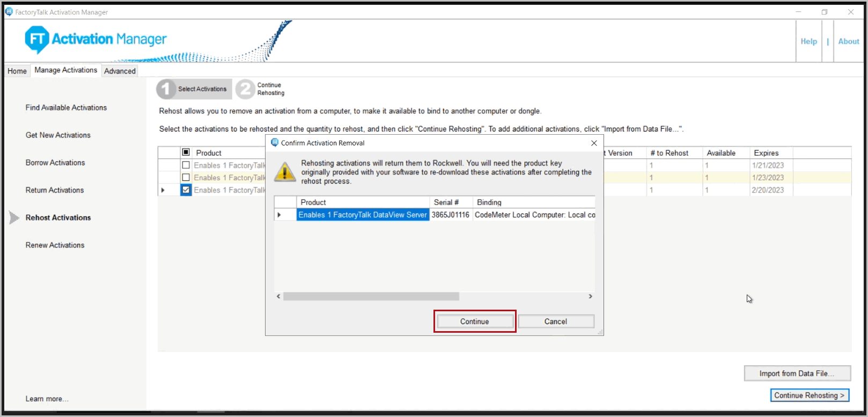868x417 pixels.
Task: Check activation row expiring 1/23/2023
Action: pos(186,178)
